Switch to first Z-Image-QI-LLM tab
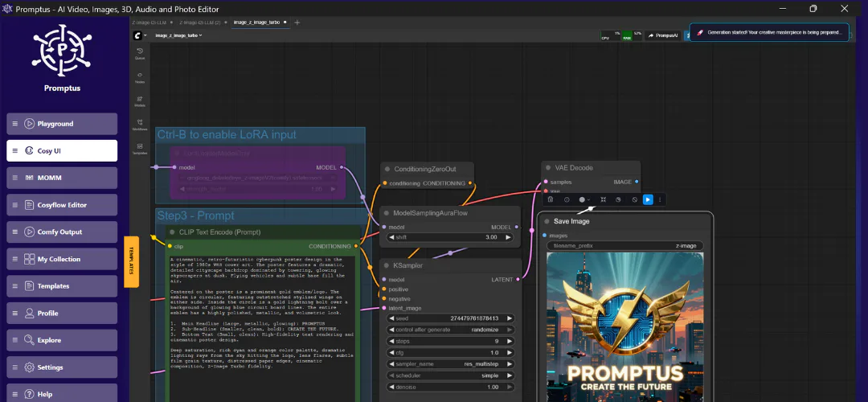This screenshot has width=868, height=402. (x=150, y=23)
